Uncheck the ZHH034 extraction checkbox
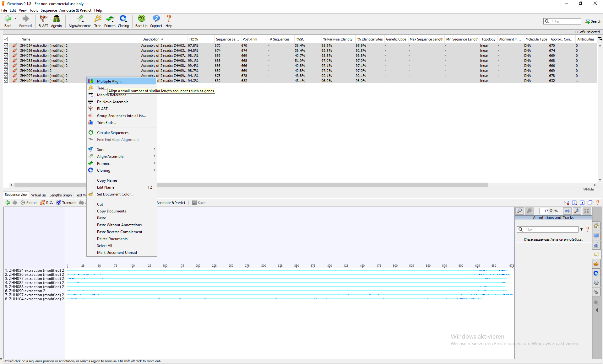This screenshot has height=364, width=603. tap(6, 45)
